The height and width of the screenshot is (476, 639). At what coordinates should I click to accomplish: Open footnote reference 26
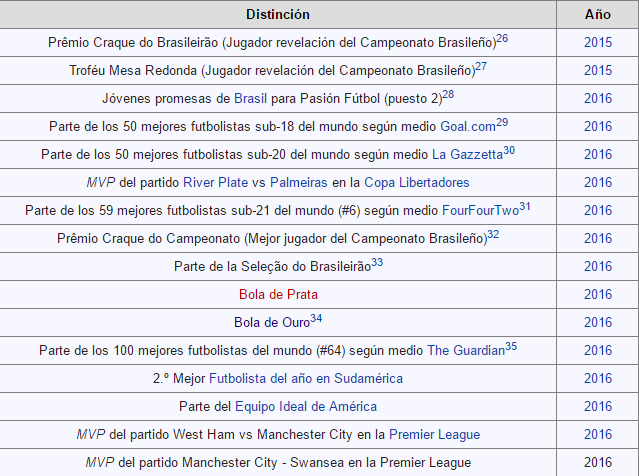pos(502,38)
